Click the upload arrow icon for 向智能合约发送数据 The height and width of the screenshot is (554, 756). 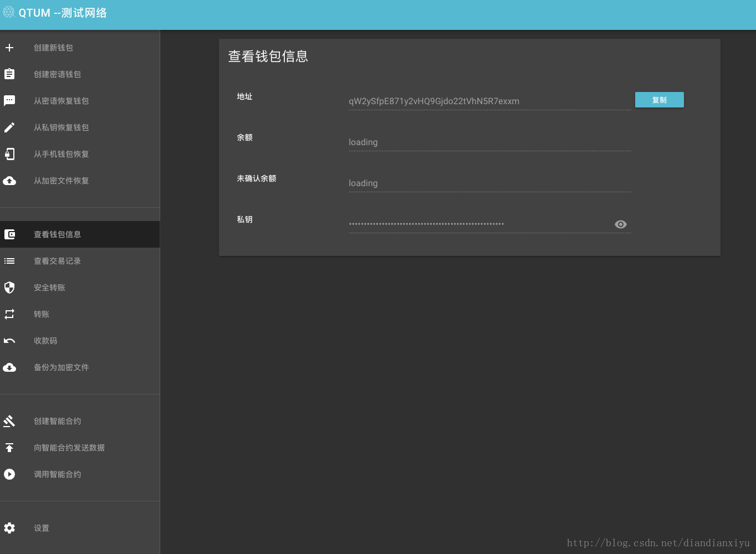click(9, 448)
